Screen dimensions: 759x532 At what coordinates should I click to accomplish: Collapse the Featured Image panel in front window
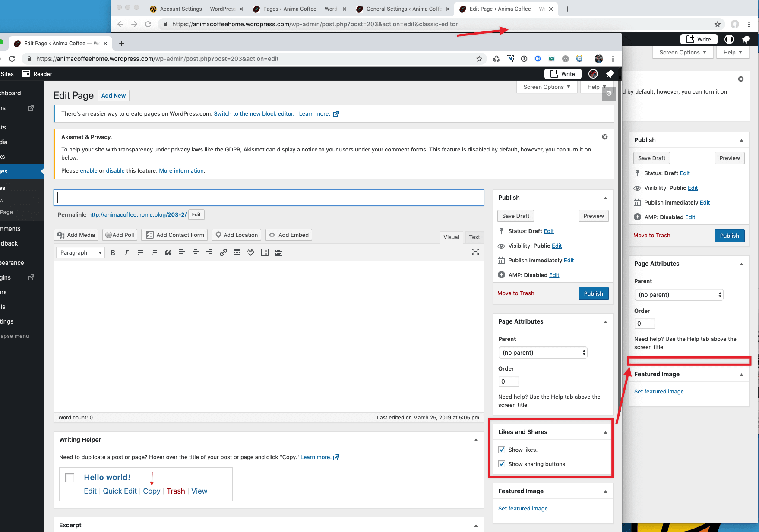[605, 491]
